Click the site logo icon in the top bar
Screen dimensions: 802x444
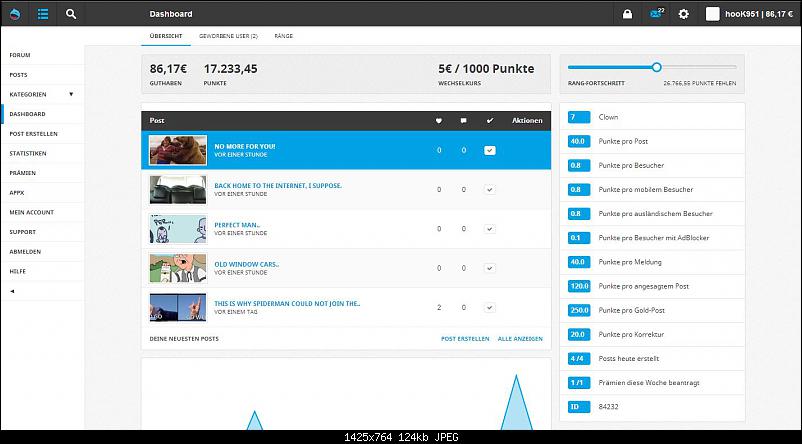[14, 14]
